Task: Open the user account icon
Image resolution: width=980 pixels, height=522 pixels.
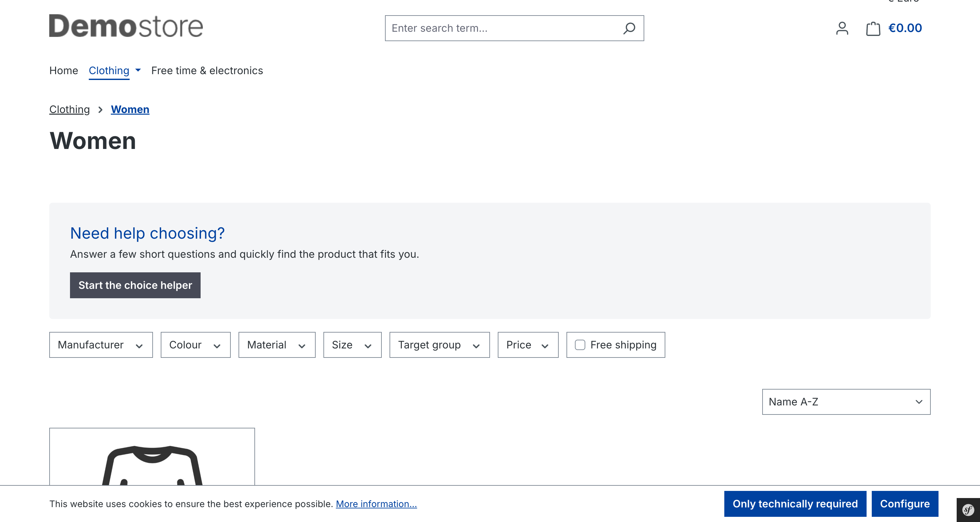Action: tap(842, 28)
